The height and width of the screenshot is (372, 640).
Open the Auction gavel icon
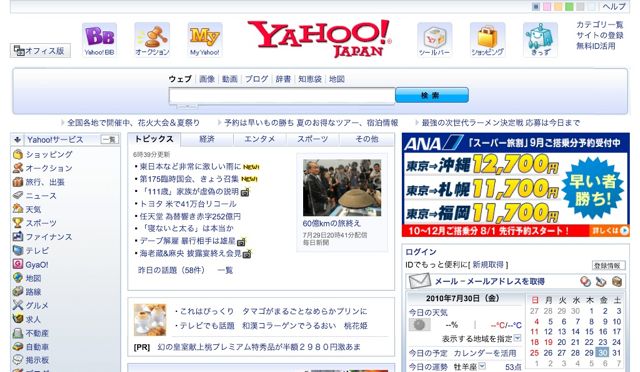[x=152, y=40]
